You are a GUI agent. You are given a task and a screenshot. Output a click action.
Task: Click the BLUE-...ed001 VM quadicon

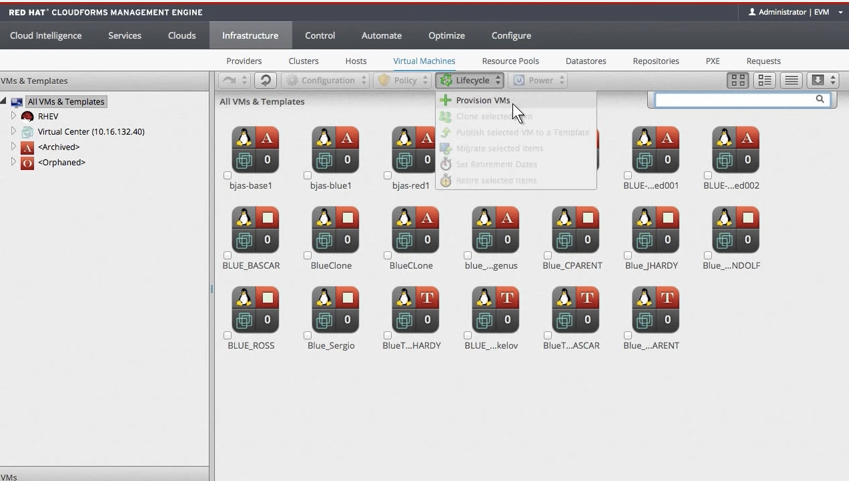656,150
